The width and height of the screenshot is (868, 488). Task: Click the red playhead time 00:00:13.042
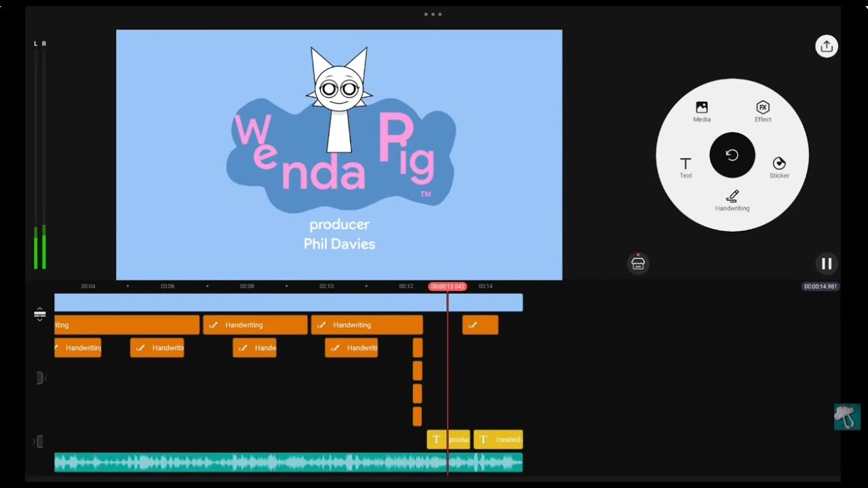[x=448, y=286]
